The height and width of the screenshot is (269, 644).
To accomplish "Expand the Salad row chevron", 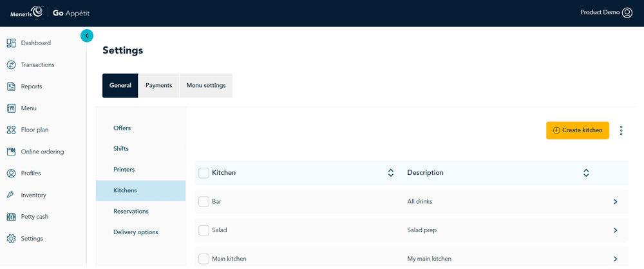I will [x=615, y=230].
